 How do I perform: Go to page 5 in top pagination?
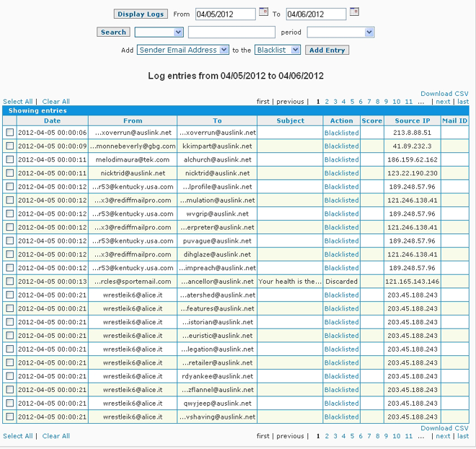352,102
